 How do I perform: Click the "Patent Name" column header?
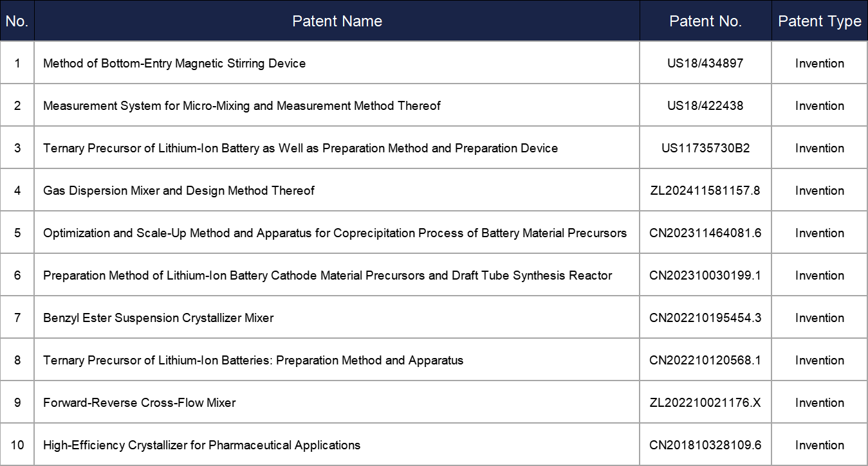point(337,21)
